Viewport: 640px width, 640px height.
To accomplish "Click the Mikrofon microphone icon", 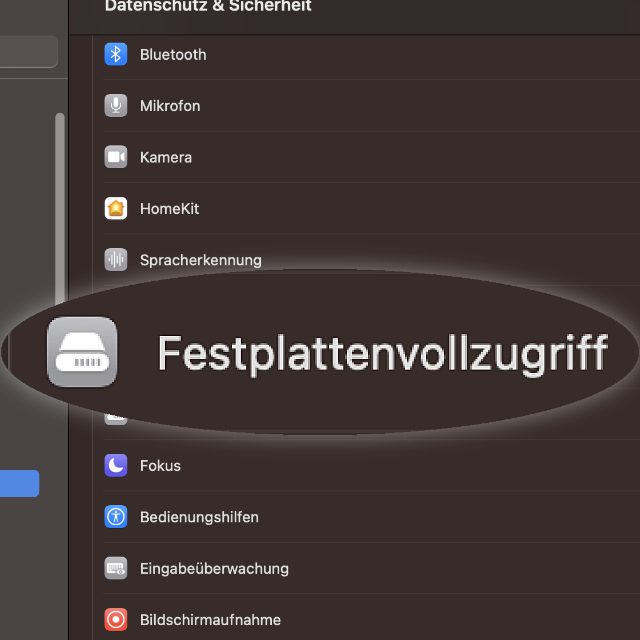I will (116, 105).
